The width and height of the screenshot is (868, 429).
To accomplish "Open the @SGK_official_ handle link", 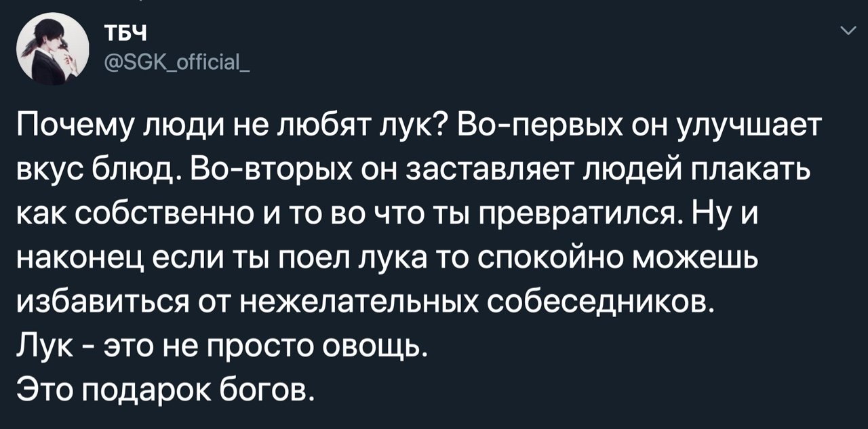I will 178,62.
